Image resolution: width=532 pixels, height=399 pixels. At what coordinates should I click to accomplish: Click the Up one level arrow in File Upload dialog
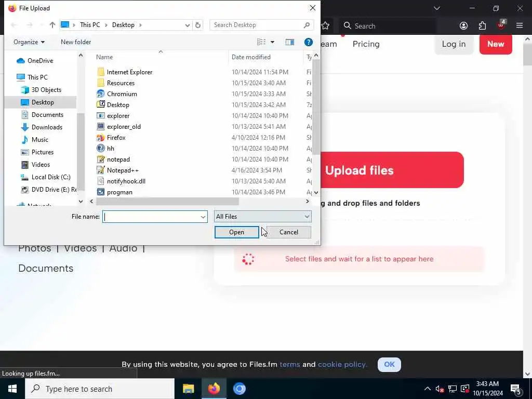tap(52, 25)
